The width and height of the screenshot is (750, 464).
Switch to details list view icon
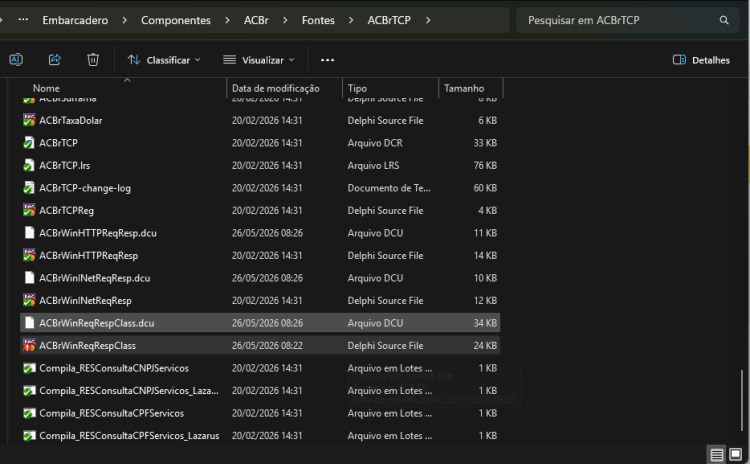[717, 454]
